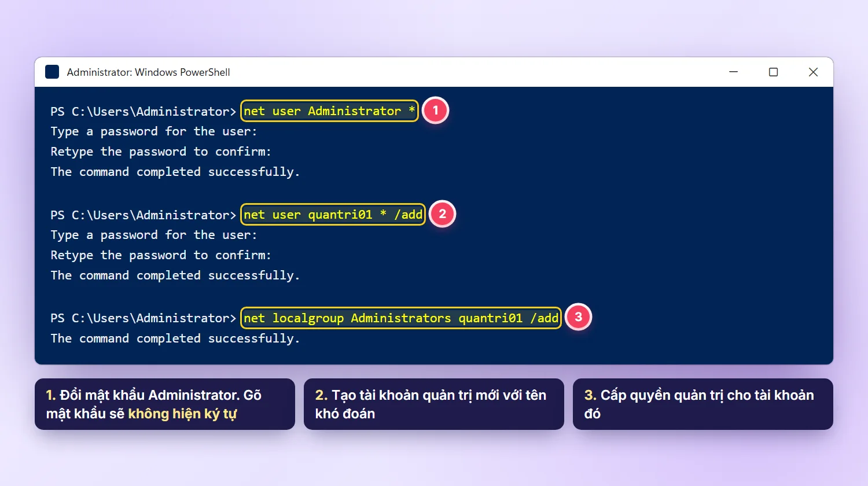868x486 pixels.
Task: Click the "net user Administrator *" command text
Action: coord(329,111)
